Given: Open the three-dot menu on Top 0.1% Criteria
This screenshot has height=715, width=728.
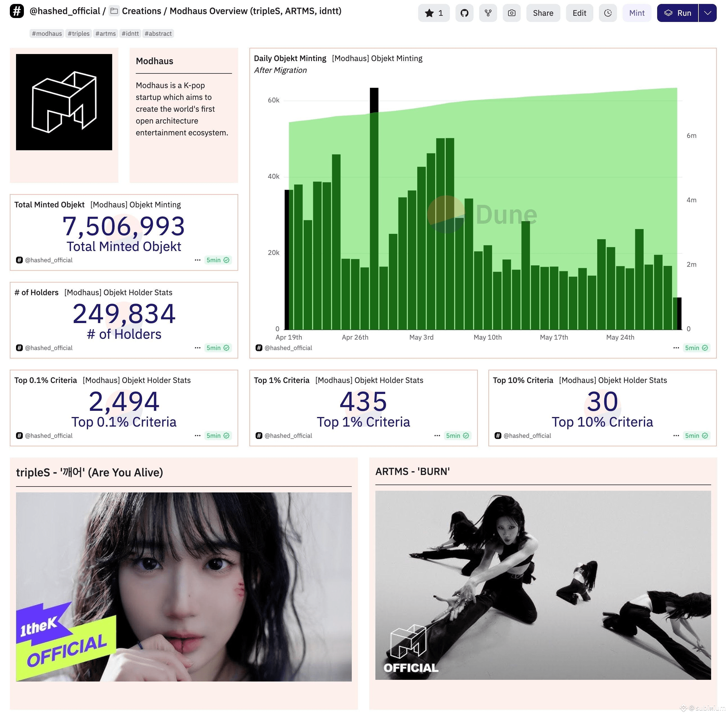Looking at the screenshot, I should 197,436.
